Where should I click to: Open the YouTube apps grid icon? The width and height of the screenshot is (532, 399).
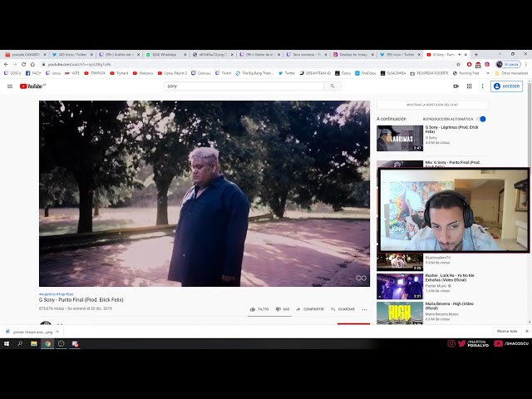(x=469, y=86)
